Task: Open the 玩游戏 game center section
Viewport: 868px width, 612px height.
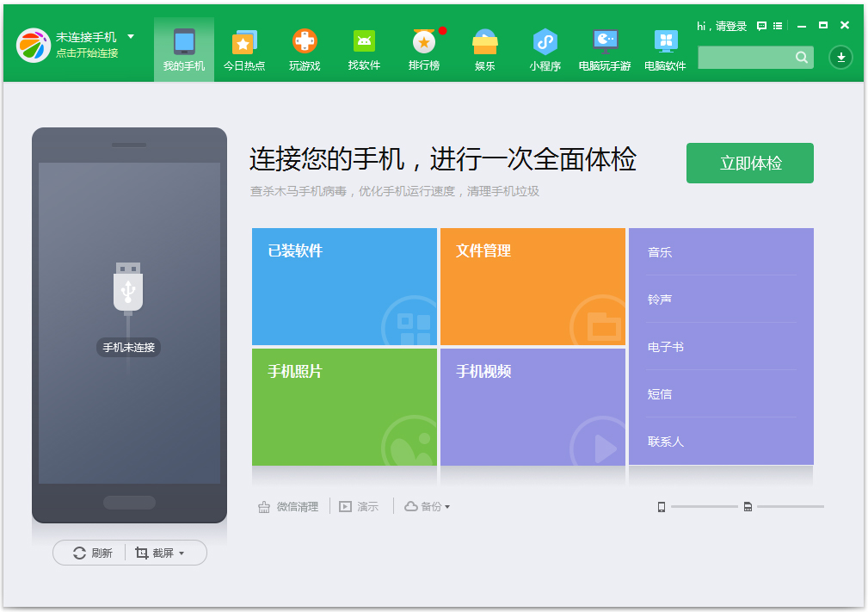Action: point(304,49)
